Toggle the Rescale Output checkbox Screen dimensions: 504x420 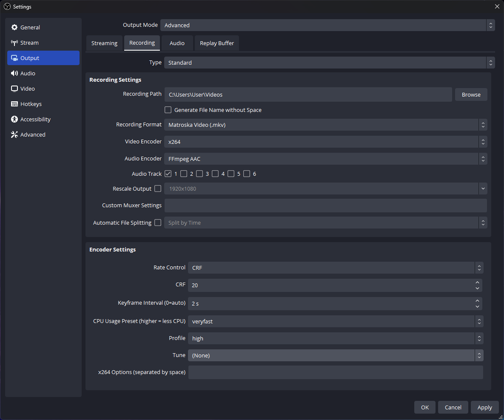pos(158,189)
